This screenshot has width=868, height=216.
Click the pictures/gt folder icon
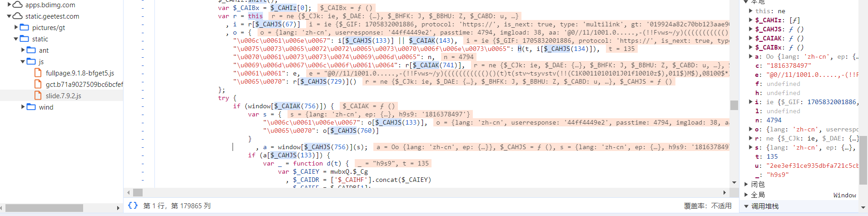coord(25,27)
